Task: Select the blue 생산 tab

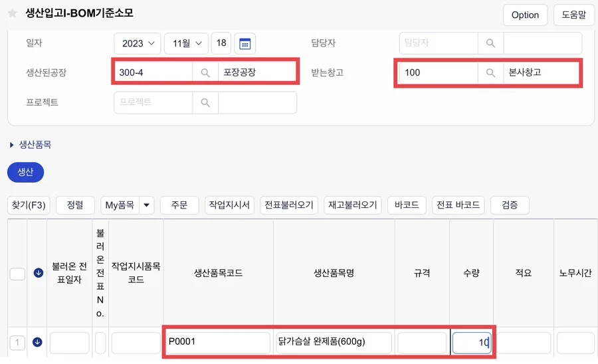Action: click(x=25, y=172)
